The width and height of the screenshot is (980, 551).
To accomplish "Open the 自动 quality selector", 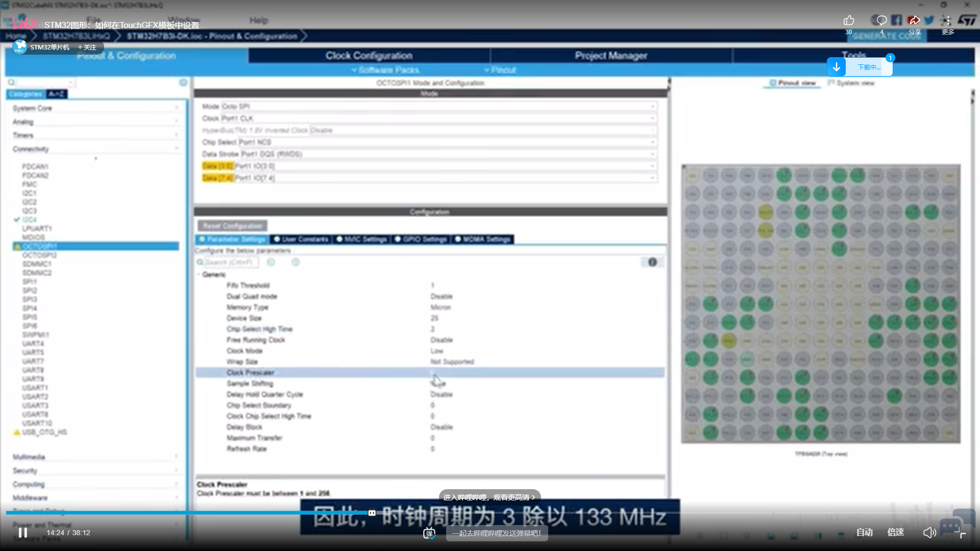I will 864,532.
